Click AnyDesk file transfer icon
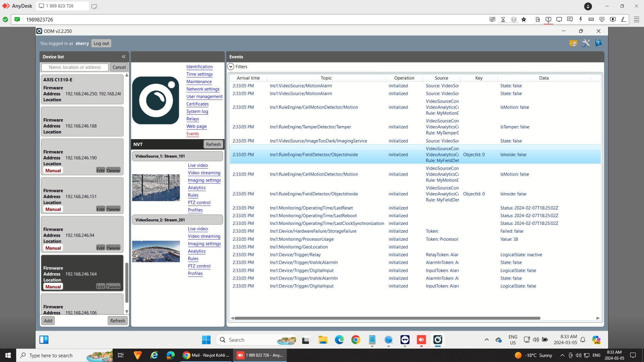The height and width of the screenshot is (362, 644). (x=538, y=19)
